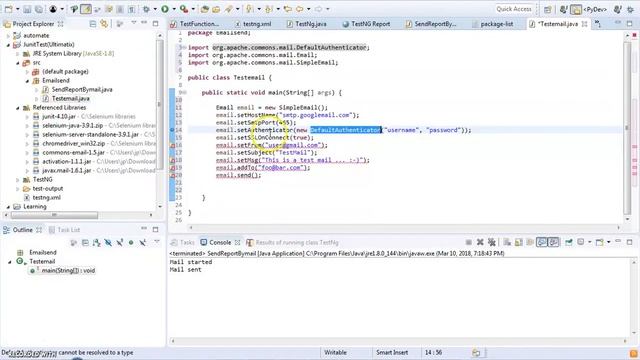The image size is (640, 360).
Task: Toggle Show Console on Standard Error change
Action: click(553, 242)
